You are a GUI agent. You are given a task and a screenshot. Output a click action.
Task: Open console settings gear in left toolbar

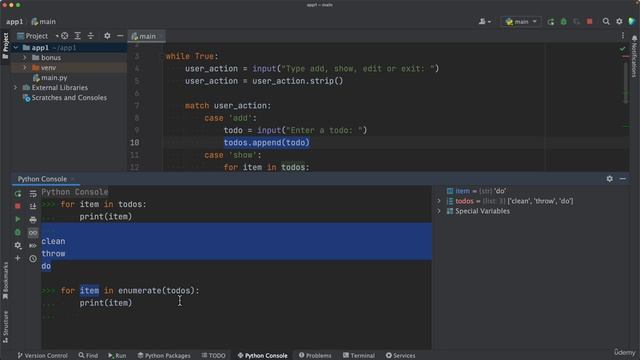click(18, 245)
